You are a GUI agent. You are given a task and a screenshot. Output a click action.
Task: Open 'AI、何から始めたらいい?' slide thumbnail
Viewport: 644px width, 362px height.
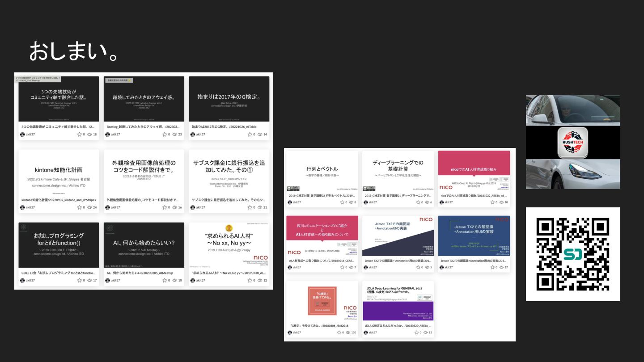coord(144,245)
